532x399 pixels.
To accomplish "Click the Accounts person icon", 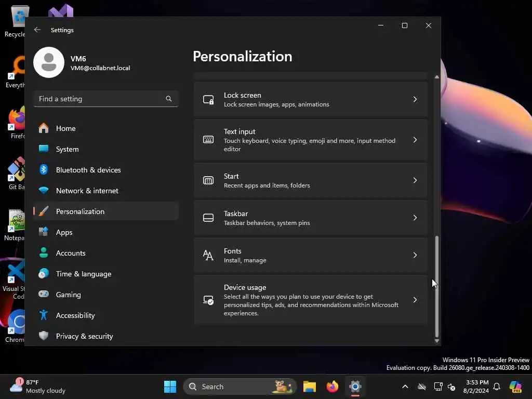I will [x=44, y=253].
